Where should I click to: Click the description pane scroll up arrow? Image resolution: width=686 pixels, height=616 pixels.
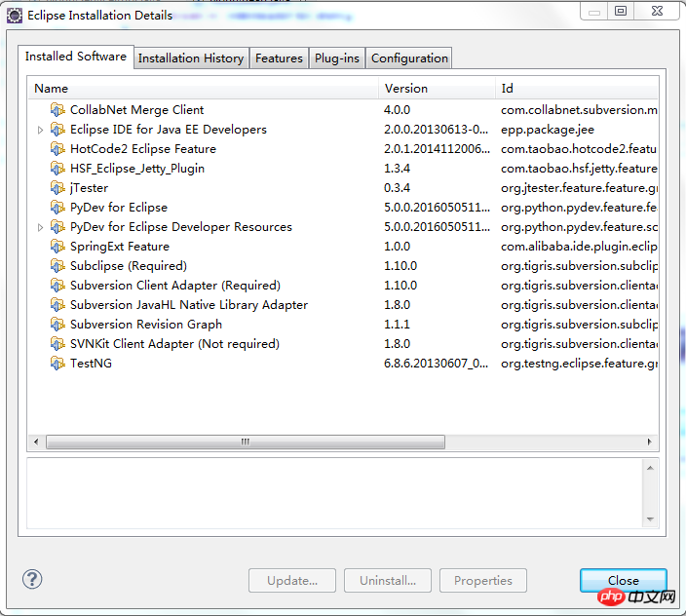pos(650,468)
